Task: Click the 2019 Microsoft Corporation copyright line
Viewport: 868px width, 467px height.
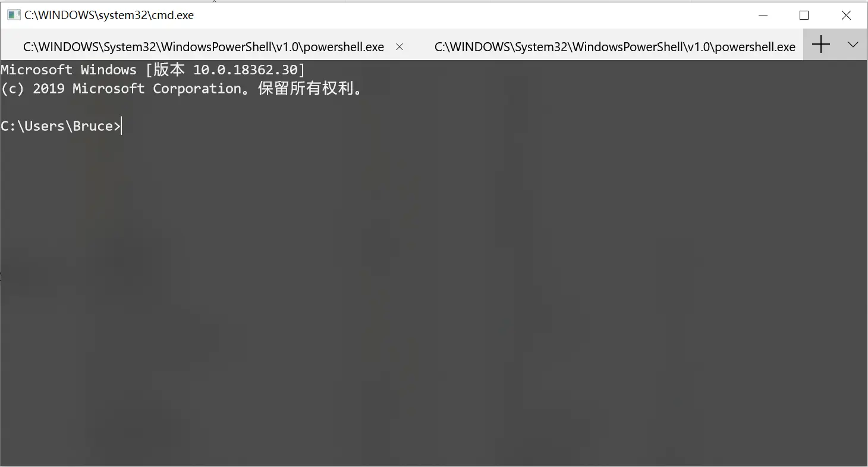Action: (x=181, y=89)
